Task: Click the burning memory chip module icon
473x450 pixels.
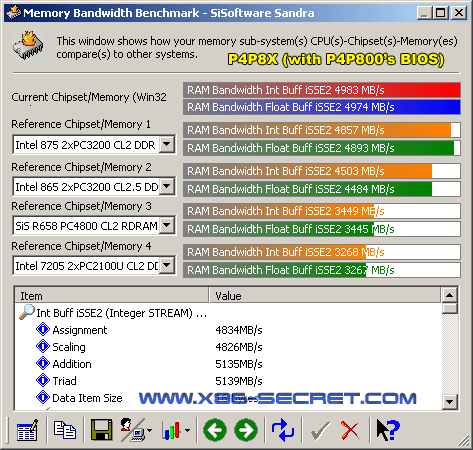Action: [x=28, y=46]
